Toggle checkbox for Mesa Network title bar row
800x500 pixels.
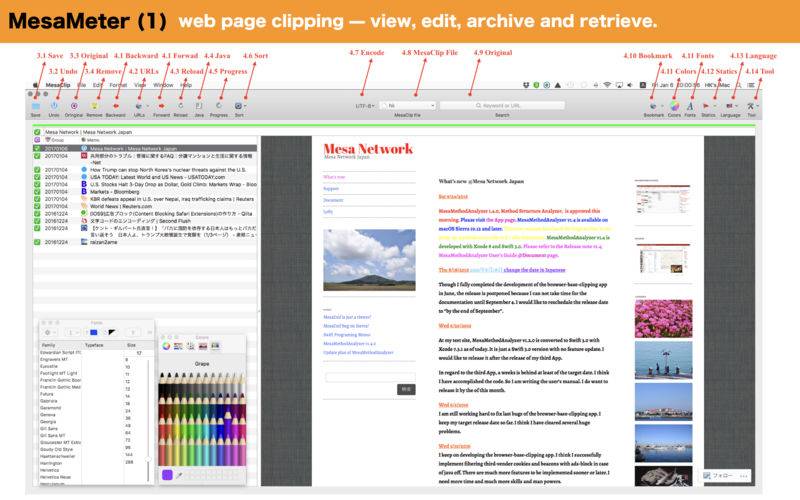pos(37,132)
